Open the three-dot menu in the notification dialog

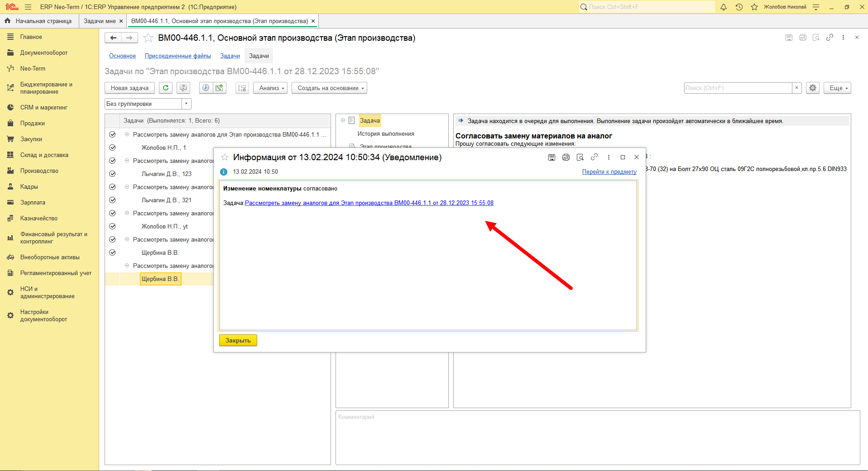pyautogui.click(x=609, y=157)
